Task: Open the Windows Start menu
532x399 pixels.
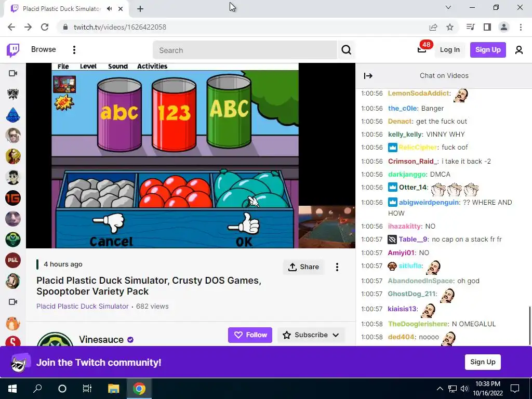Action: tap(12, 388)
